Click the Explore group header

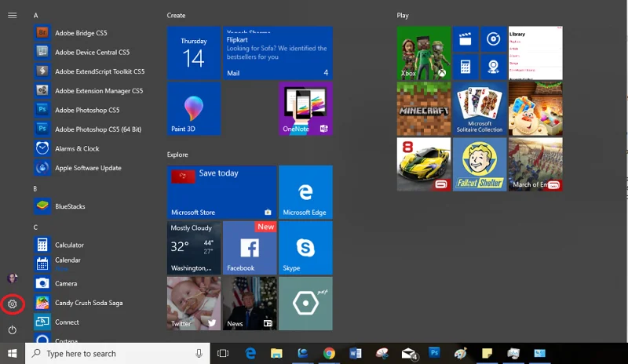pyautogui.click(x=177, y=155)
